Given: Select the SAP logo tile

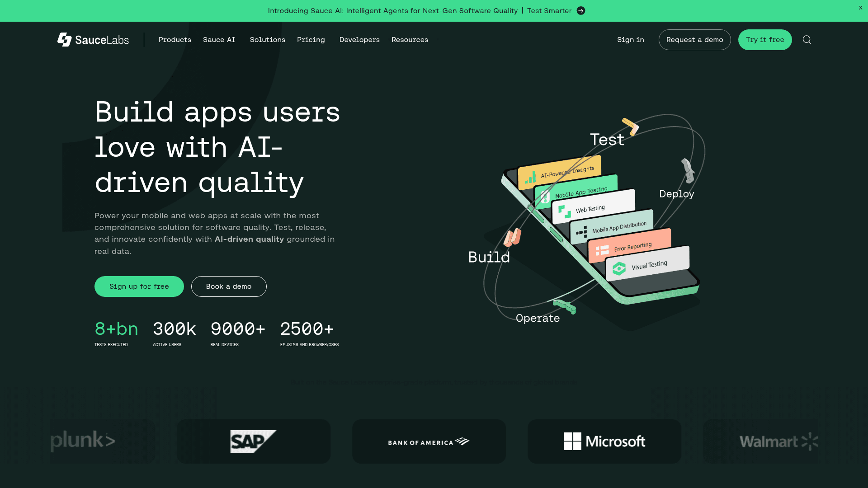Looking at the screenshot, I should pos(253,441).
